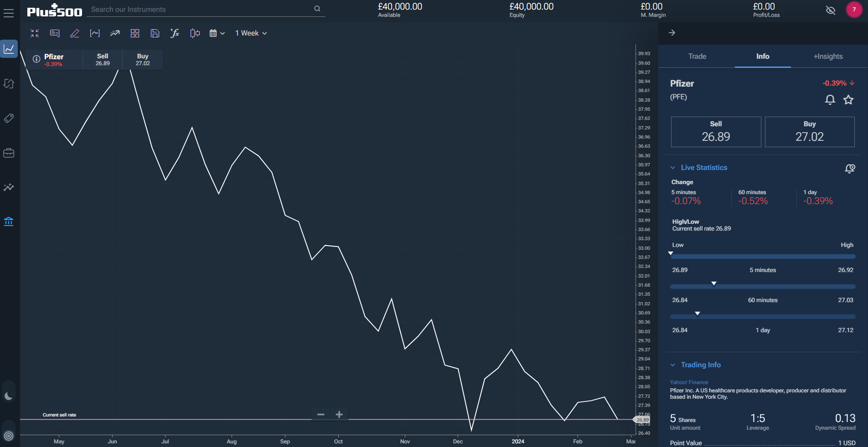Click the Buy 27.02 button
Screen dimensions: 868x447
[810, 132]
